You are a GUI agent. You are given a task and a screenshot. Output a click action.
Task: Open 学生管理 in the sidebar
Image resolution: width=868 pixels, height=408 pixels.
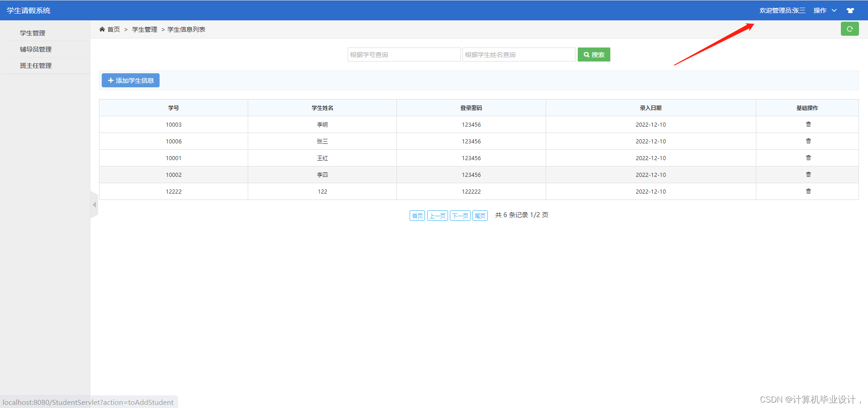click(33, 33)
